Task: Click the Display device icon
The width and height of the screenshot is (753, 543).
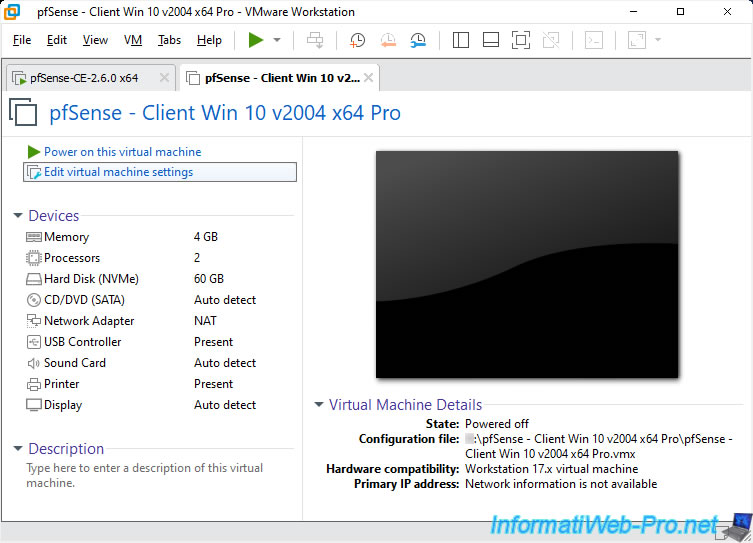Action: [x=34, y=405]
